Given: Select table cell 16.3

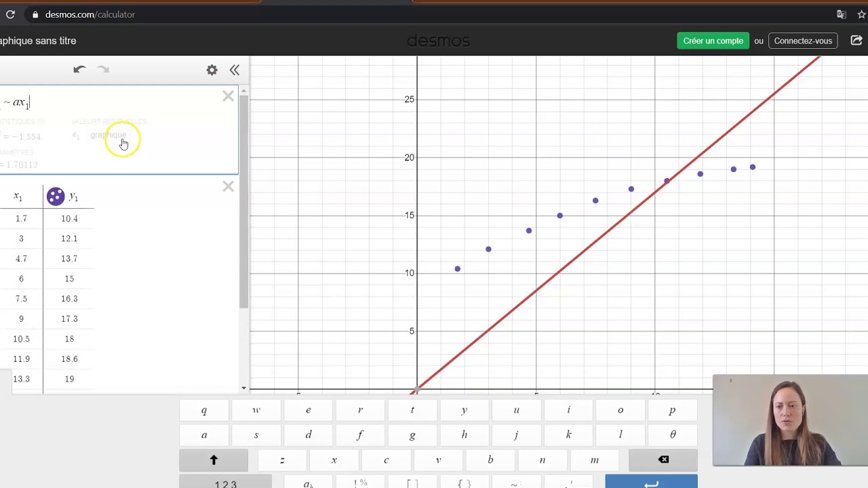Looking at the screenshot, I should point(69,299).
